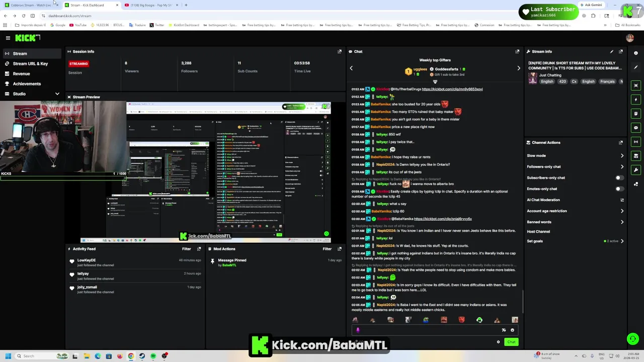644x362 pixels.
Task: Collapse the top gifters banner arrow
Action: 435,82
